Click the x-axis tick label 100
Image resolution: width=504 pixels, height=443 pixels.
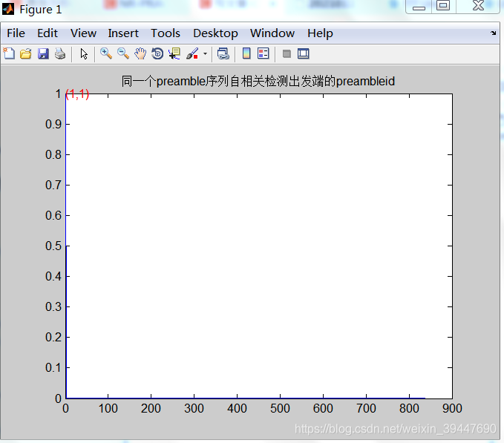(x=108, y=408)
